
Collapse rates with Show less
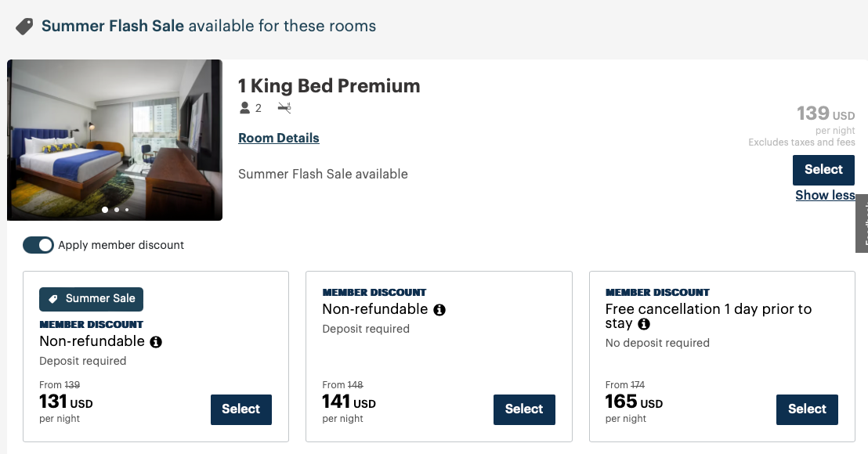point(824,195)
